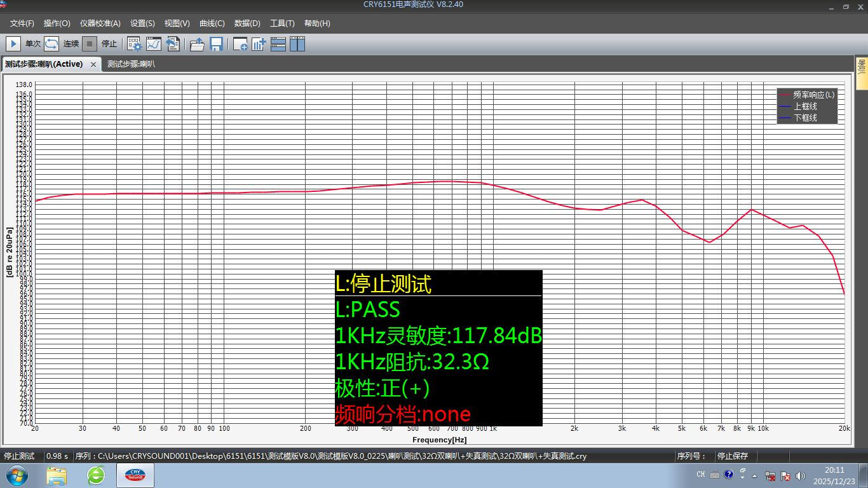Close the active 测试步骤 tab
868x488 pixels.
pyautogui.click(x=93, y=64)
